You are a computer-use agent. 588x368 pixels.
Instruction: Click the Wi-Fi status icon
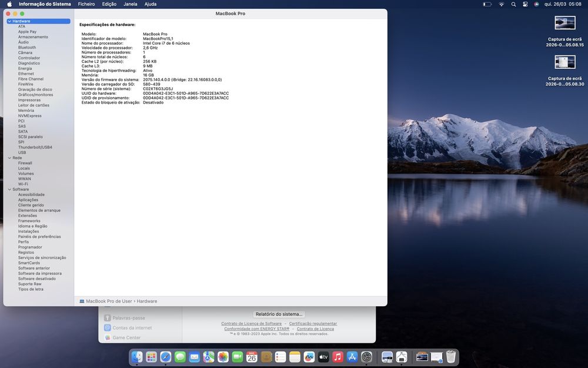[502, 4]
